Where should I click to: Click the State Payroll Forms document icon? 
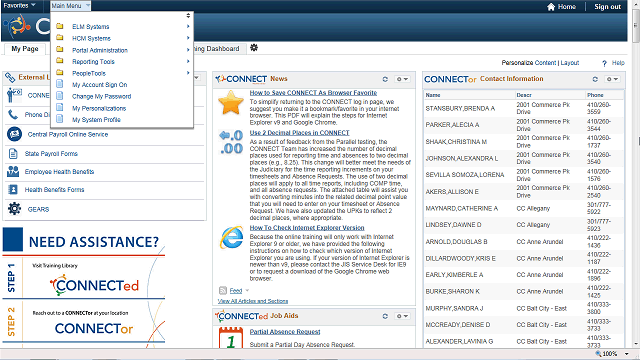(x=13, y=153)
